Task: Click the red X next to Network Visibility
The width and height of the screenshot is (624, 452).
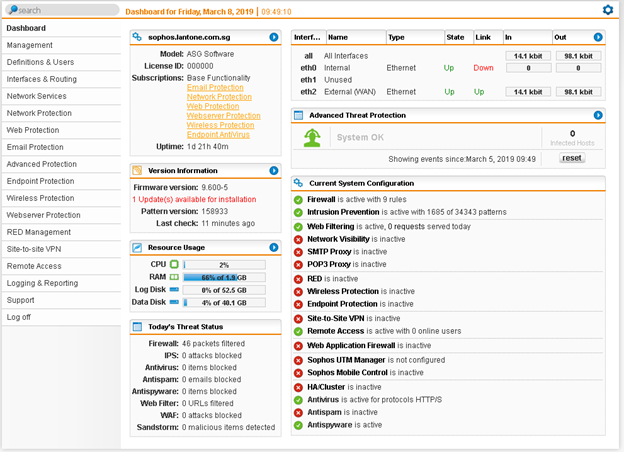Action: pos(298,240)
